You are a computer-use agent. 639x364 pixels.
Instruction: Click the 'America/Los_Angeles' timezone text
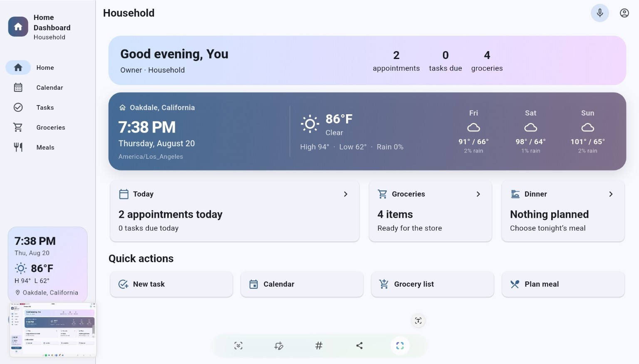click(151, 157)
